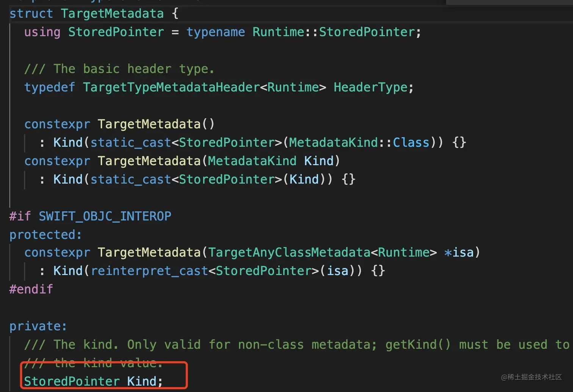Click the 'typename' keyword
This screenshot has height=392, width=573.
216,32
